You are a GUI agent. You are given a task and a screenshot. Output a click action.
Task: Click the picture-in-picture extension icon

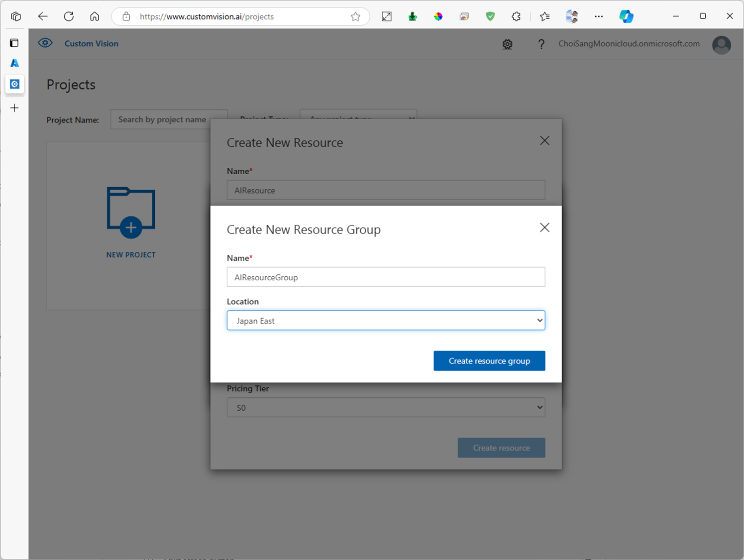[464, 16]
